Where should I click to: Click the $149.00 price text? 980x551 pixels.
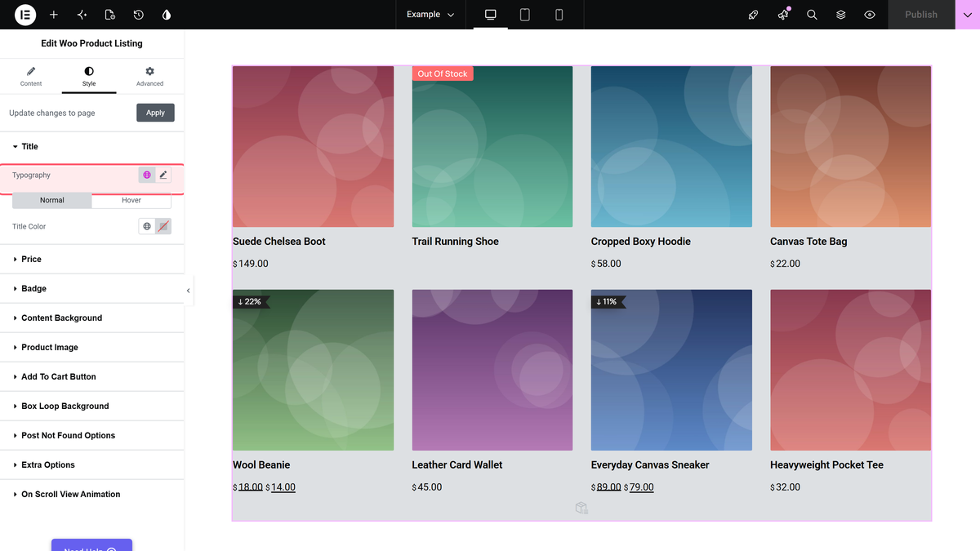coord(251,264)
